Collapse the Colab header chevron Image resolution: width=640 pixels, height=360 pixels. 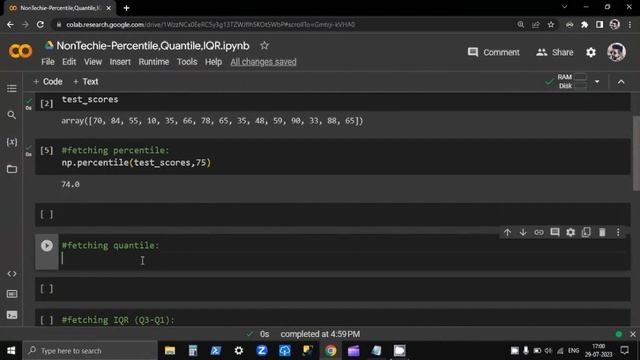pos(621,82)
